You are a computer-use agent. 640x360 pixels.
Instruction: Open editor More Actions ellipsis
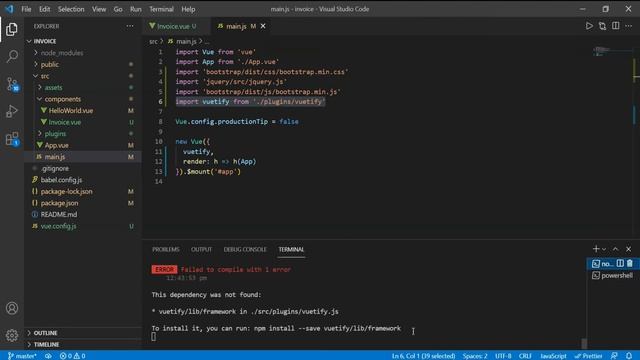629,26
